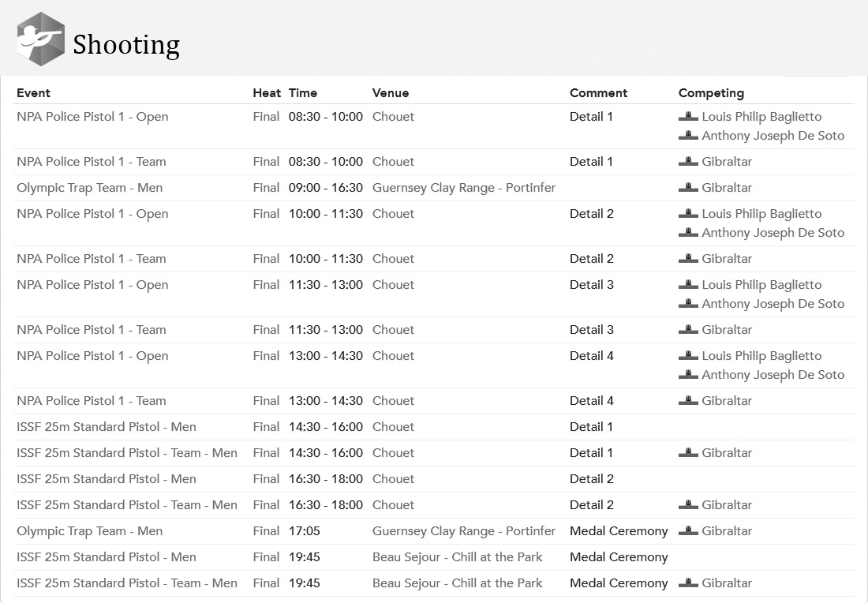Open ISSF 25m Standard Pistol - Team - Men at 14:30

pos(127,452)
